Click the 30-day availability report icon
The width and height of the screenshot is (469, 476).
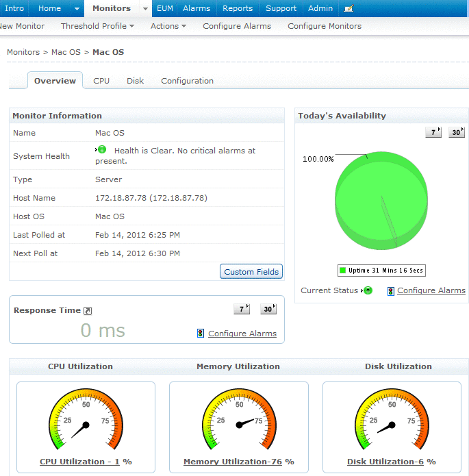click(x=457, y=132)
